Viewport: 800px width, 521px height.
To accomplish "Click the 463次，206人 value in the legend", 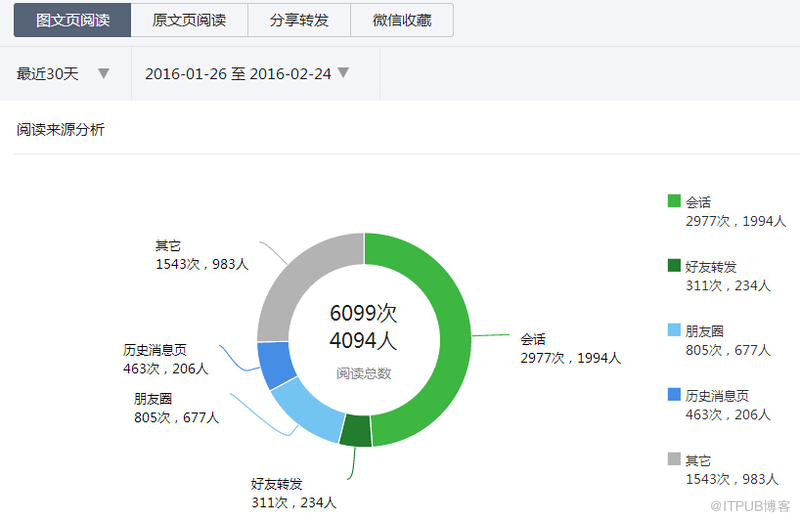I will click(x=728, y=415).
